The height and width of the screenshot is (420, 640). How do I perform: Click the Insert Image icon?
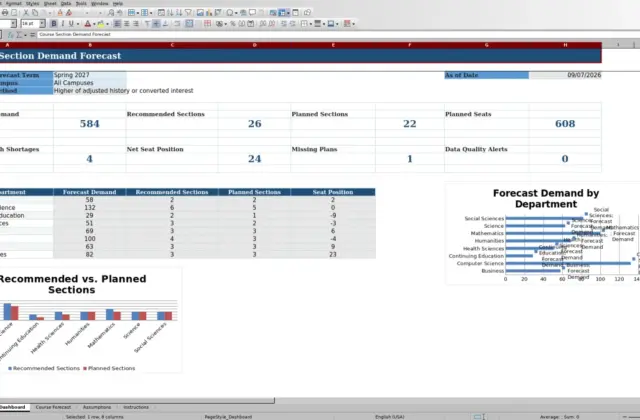[200, 13]
